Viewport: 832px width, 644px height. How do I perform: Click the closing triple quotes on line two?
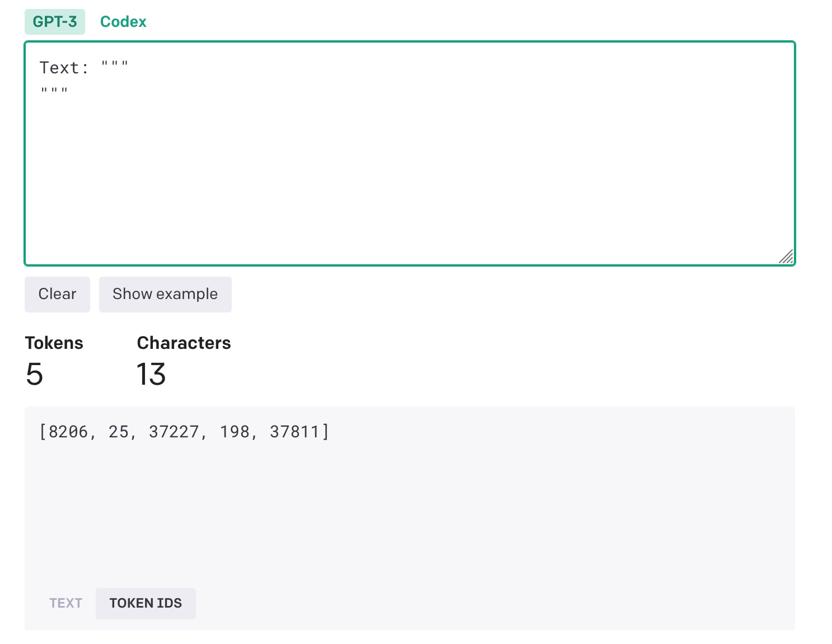54,91
